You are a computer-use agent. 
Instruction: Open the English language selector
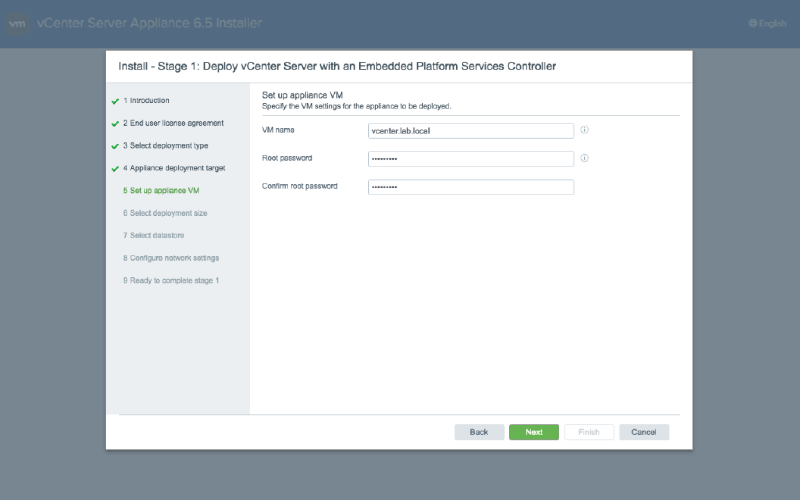771,23
